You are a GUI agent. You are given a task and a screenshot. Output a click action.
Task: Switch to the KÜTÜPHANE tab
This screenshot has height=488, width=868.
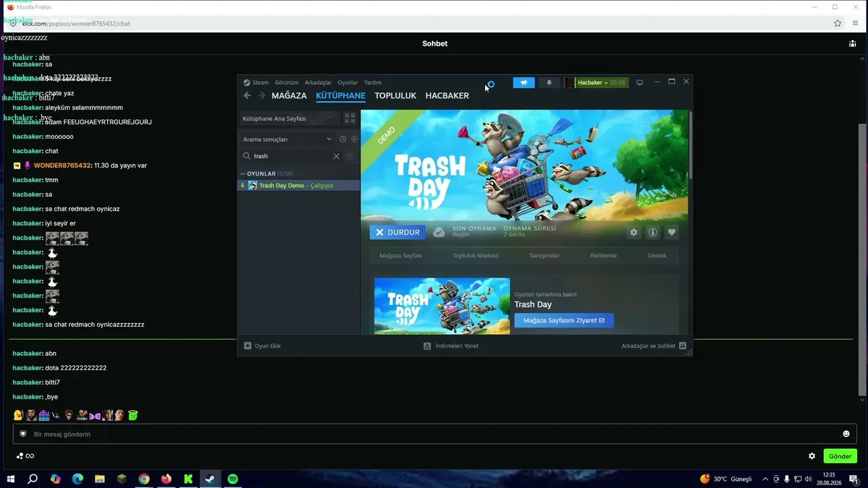pos(340,96)
